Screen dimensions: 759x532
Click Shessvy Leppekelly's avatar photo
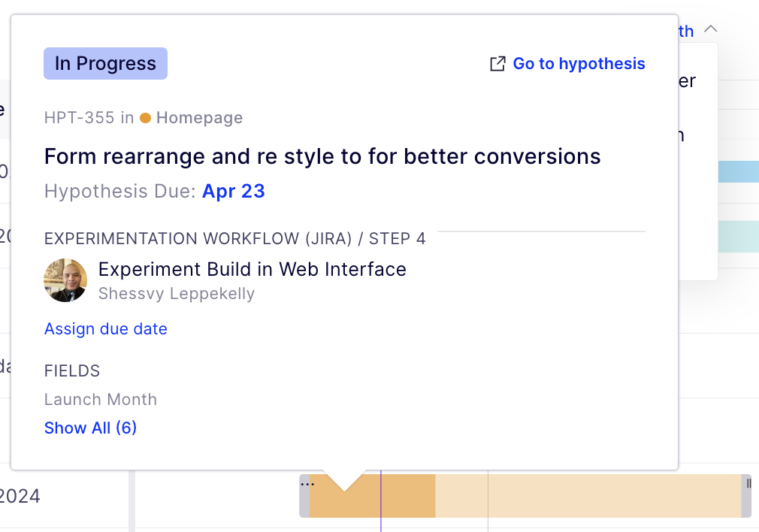click(65, 280)
